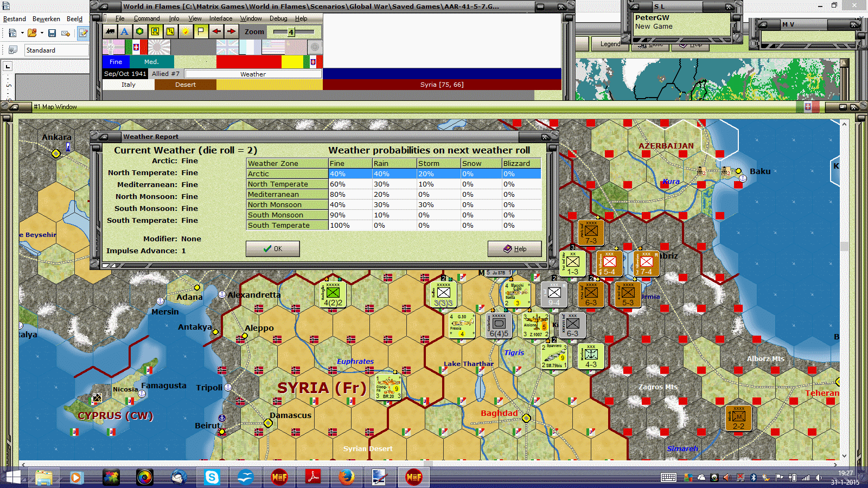Viewport: 868px width, 488px height.
Task: Select the North Temperate zone row
Action: coord(394,184)
